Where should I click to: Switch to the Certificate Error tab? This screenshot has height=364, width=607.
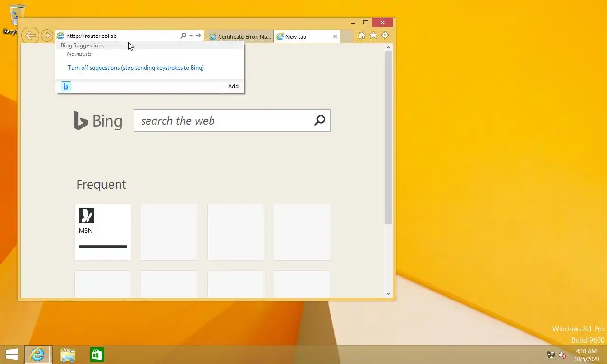[x=239, y=36]
